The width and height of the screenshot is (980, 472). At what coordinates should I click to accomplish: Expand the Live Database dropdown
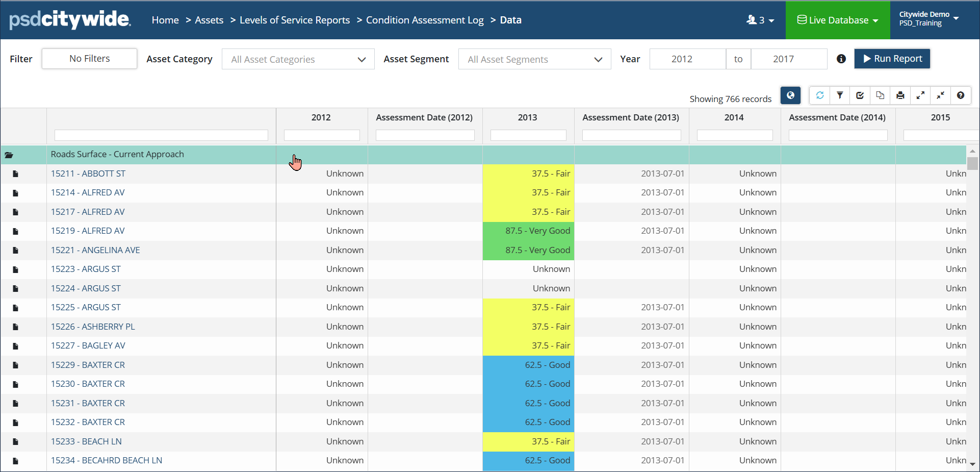(x=838, y=20)
